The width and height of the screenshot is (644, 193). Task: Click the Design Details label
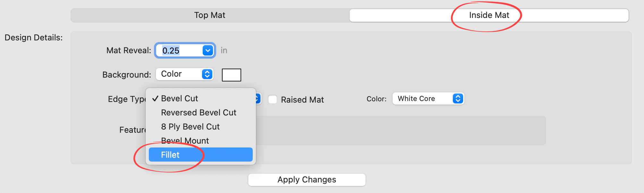pyautogui.click(x=33, y=38)
